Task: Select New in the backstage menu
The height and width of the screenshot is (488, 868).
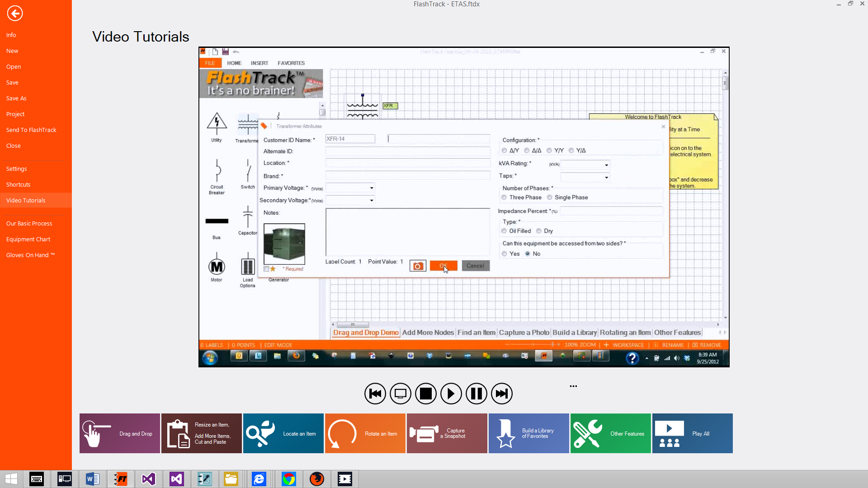Action: pyautogui.click(x=12, y=51)
